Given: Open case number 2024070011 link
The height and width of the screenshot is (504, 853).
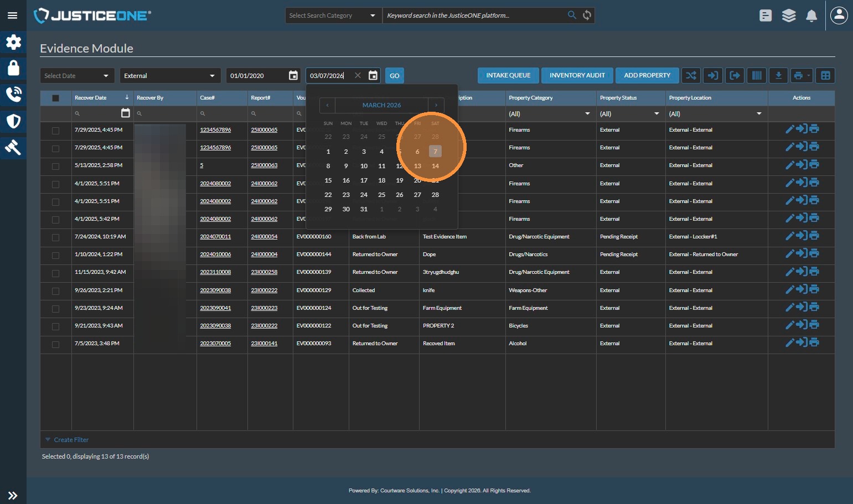Looking at the screenshot, I should click(215, 237).
